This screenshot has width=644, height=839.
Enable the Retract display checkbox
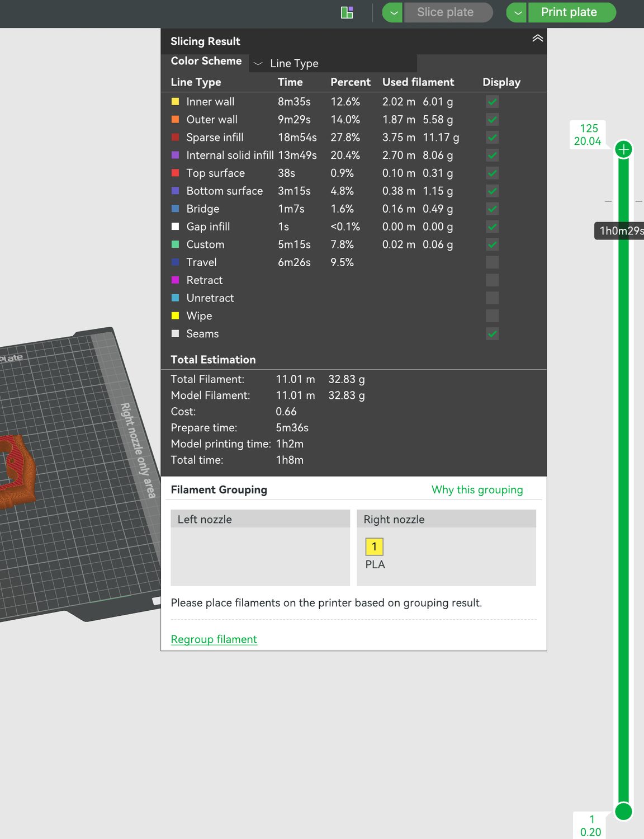click(492, 280)
